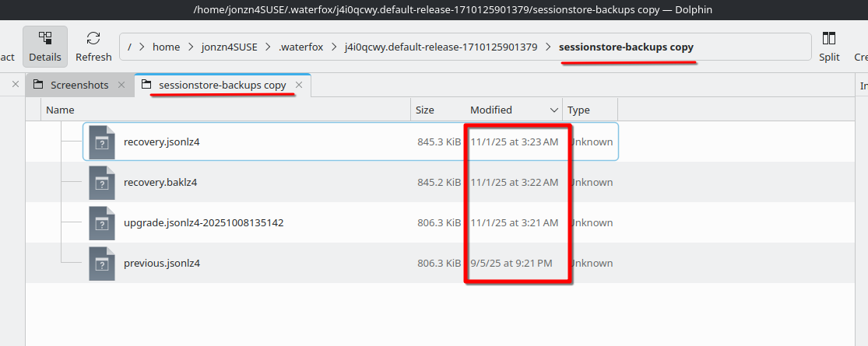Open the Screenshots tab
868x346 pixels.
point(79,85)
